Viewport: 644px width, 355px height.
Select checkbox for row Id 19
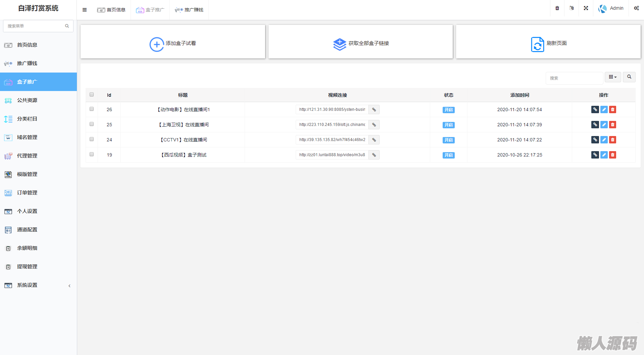click(x=92, y=154)
